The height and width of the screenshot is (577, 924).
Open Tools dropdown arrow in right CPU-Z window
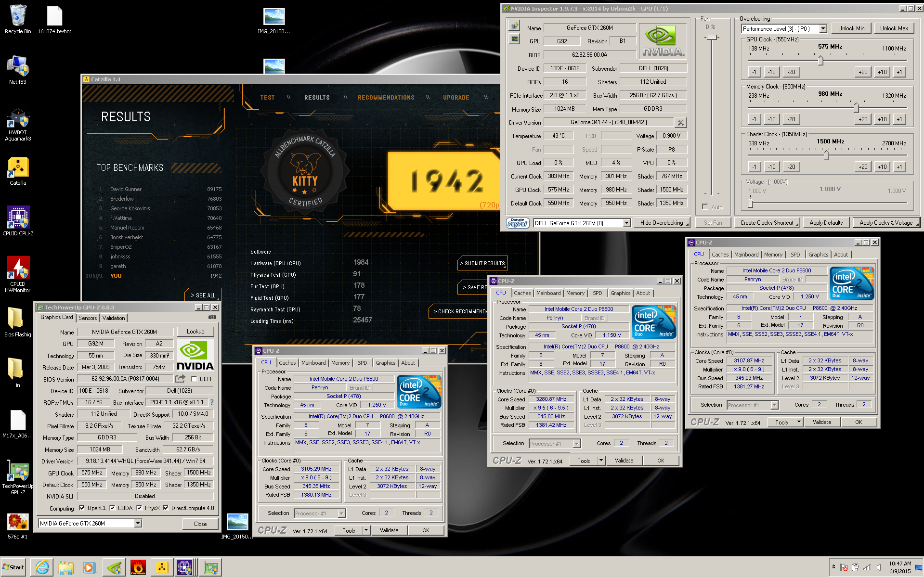tap(799, 422)
